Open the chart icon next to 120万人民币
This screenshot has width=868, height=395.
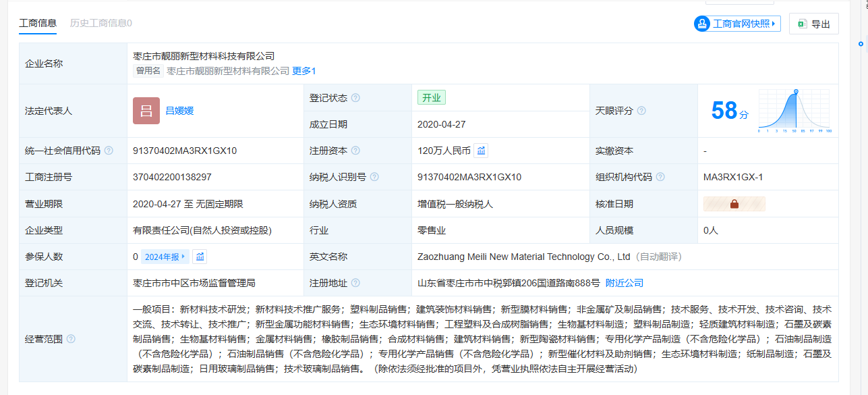coord(481,151)
